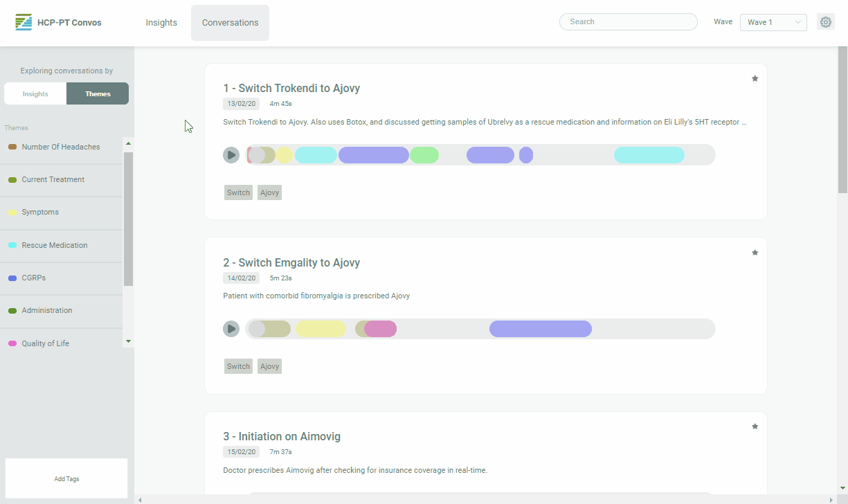The image size is (848, 504).
Task: Click 'Patient with comorbid fibromyalgia' description
Action: pos(316,296)
